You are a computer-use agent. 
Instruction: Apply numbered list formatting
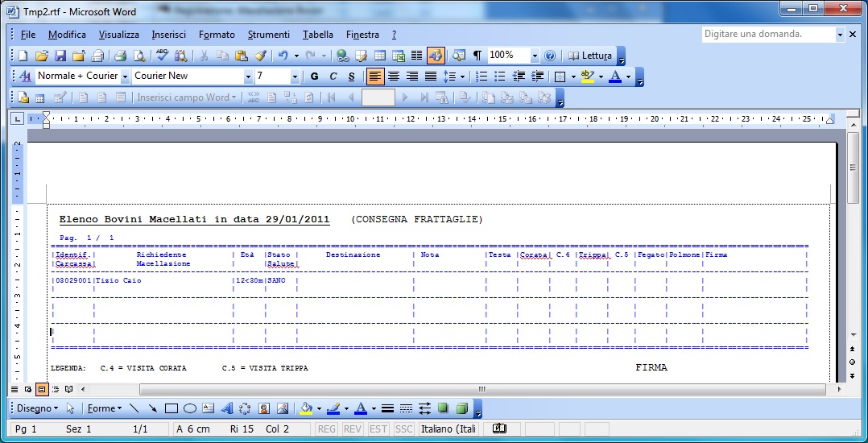(481, 76)
